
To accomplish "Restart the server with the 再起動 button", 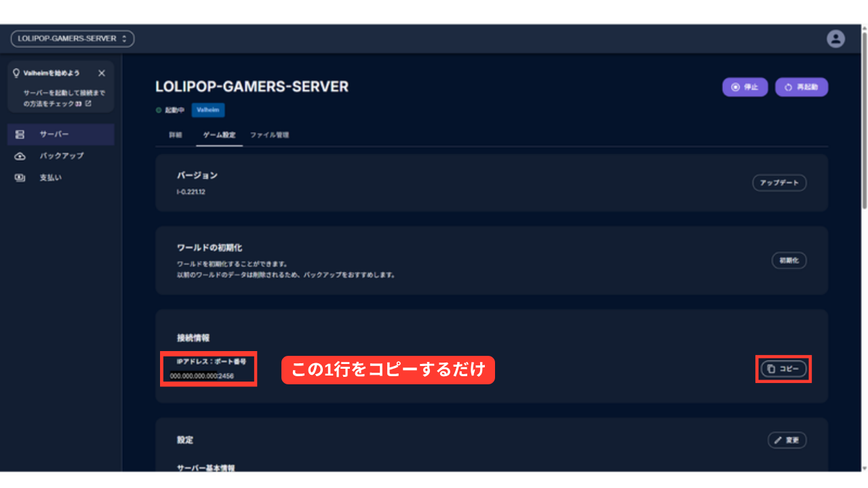I will [x=802, y=87].
